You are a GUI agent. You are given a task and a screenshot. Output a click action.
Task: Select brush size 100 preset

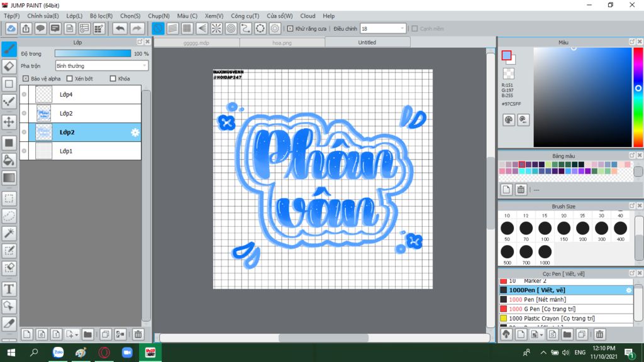coord(545,231)
